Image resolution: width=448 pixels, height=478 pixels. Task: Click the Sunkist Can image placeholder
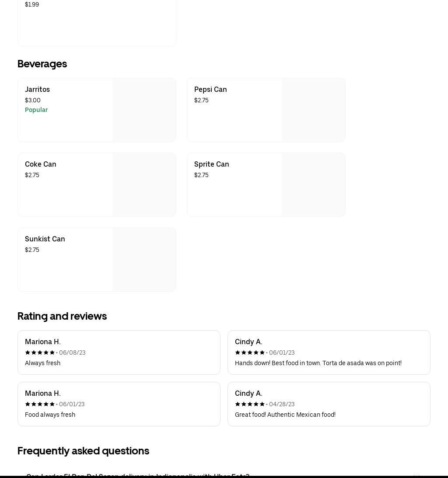[144, 259]
